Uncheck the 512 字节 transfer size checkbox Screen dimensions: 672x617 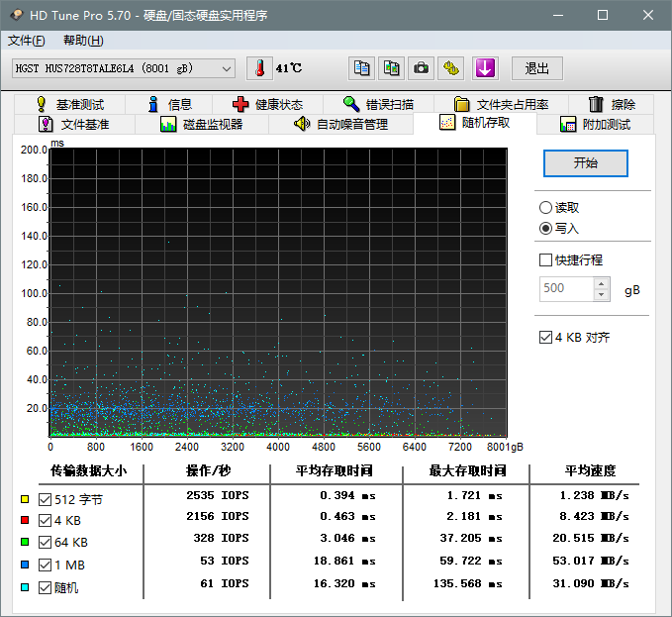(45, 499)
